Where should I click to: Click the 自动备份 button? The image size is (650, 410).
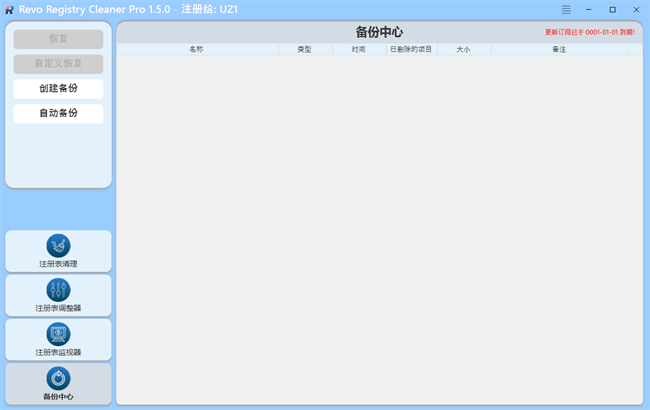(x=58, y=113)
